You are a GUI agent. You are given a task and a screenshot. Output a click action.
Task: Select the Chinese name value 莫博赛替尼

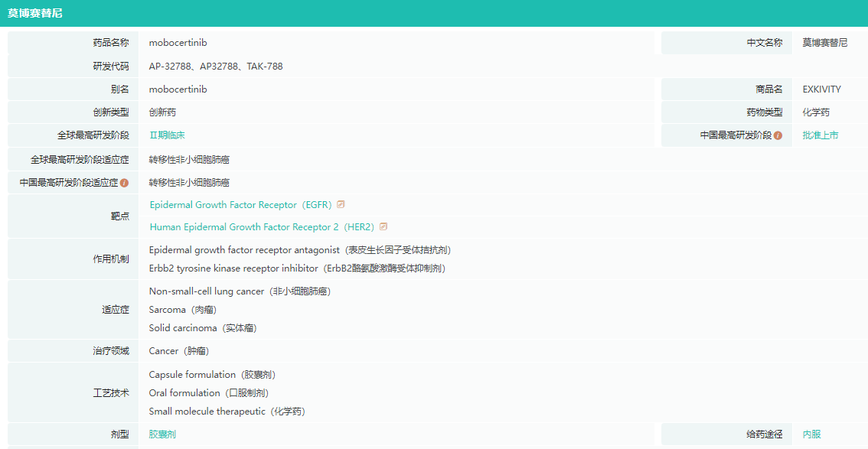coord(825,43)
